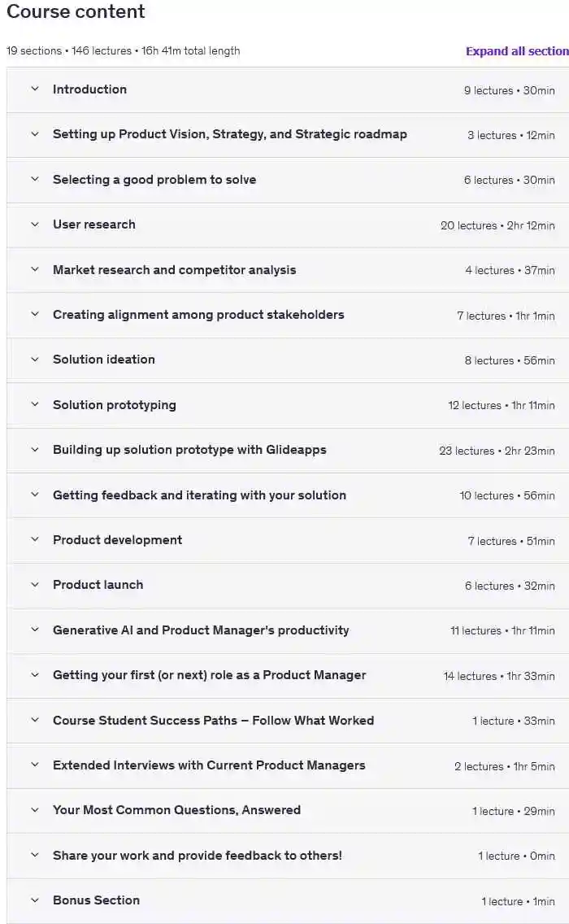This screenshot has height=924, width=569.
Task: Expand Market research and competitor analysis section
Action: [174, 270]
